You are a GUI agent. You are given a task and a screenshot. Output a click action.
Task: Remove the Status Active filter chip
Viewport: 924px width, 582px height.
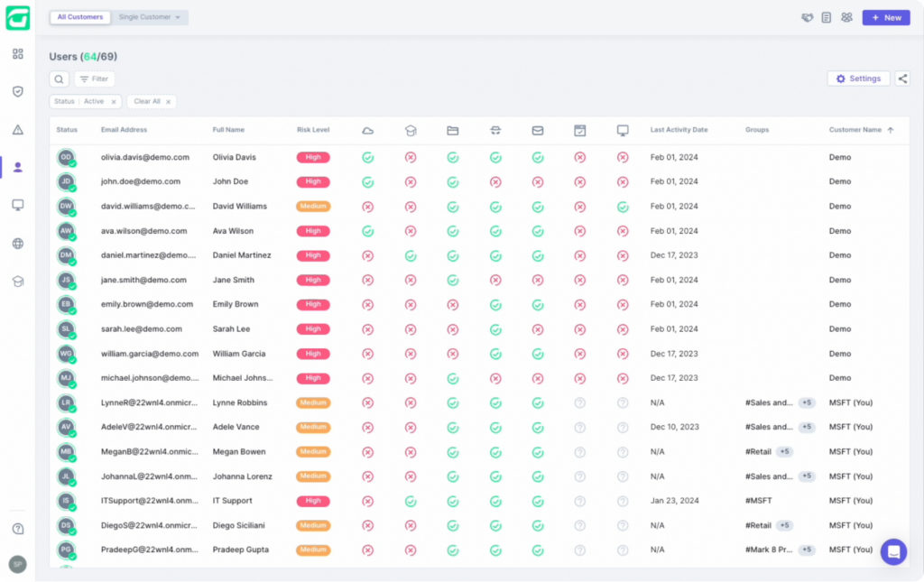[x=114, y=102]
